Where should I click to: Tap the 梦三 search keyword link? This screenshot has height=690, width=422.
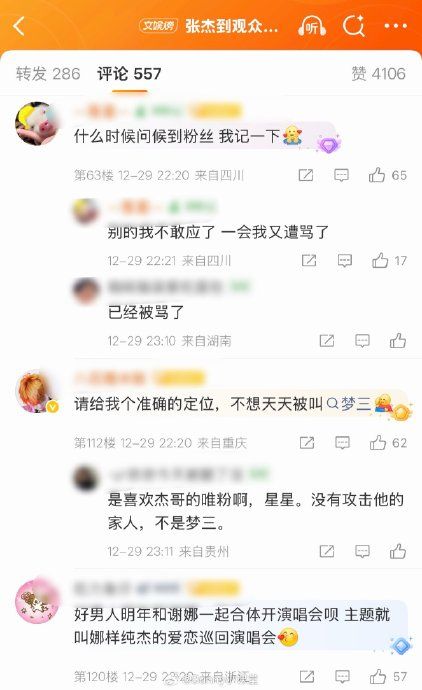[x=349, y=404]
